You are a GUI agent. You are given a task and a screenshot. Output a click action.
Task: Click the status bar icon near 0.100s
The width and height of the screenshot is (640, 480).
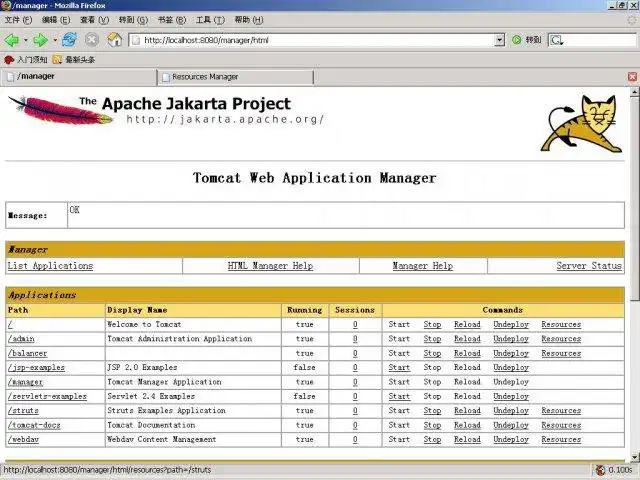[x=600, y=470]
